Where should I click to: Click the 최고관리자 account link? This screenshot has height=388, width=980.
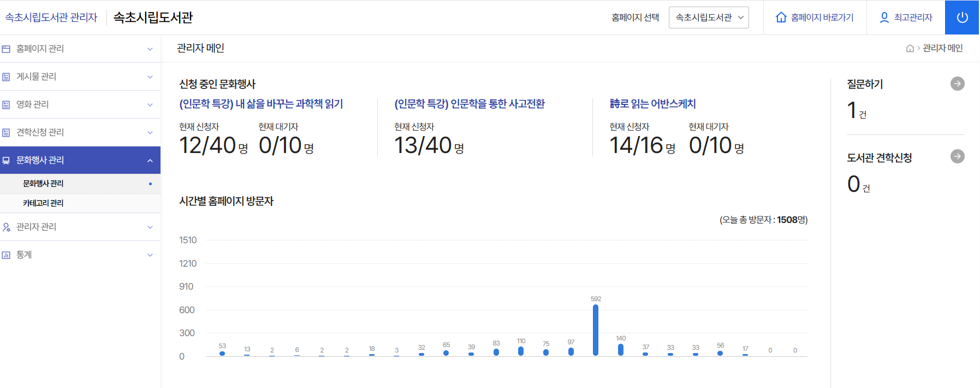pos(913,17)
